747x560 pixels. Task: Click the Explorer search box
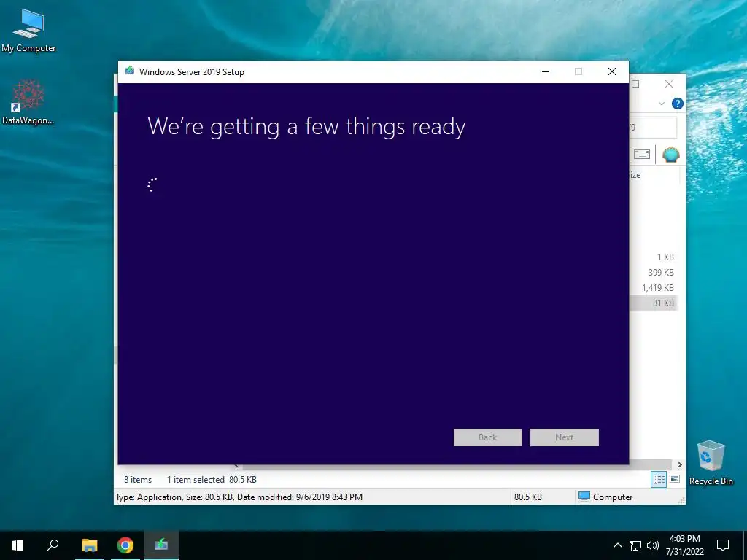(653, 127)
